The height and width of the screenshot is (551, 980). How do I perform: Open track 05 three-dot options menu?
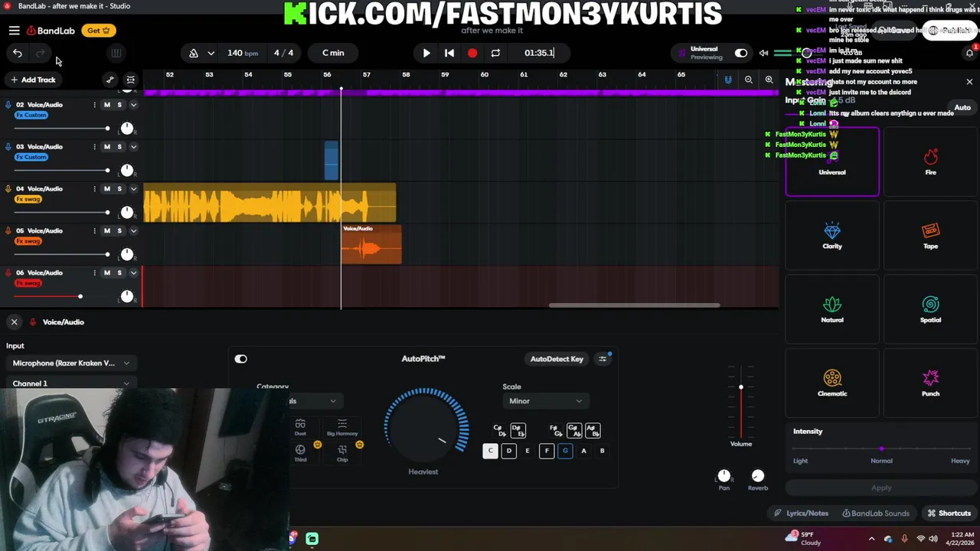coord(94,231)
